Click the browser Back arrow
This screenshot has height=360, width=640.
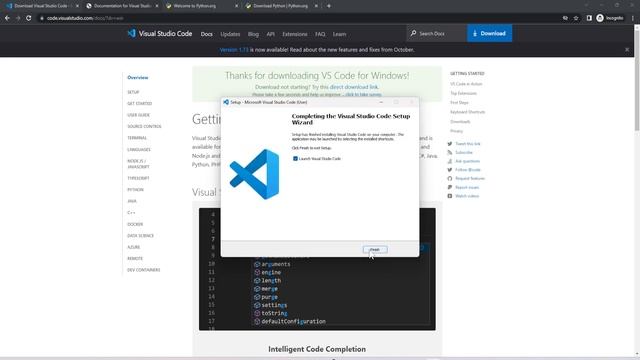coord(7,18)
